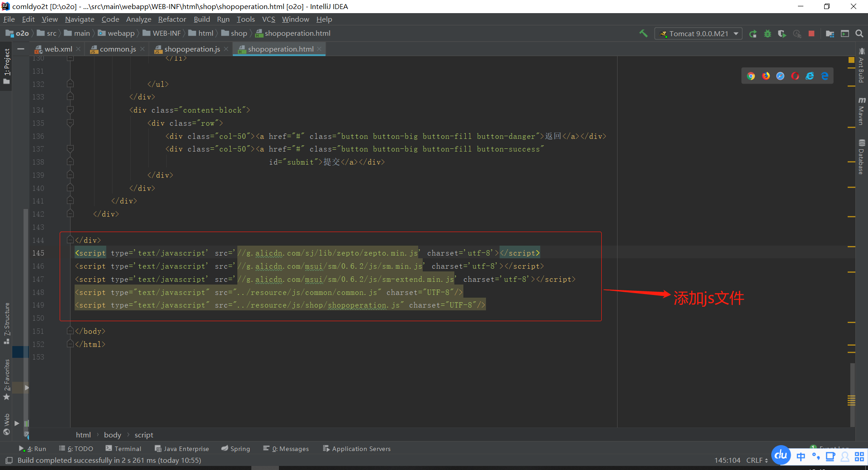Image resolution: width=868 pixels, height=470 pixels.
Task: Open the Navigate menu
Action: click(x=80, y=19)
